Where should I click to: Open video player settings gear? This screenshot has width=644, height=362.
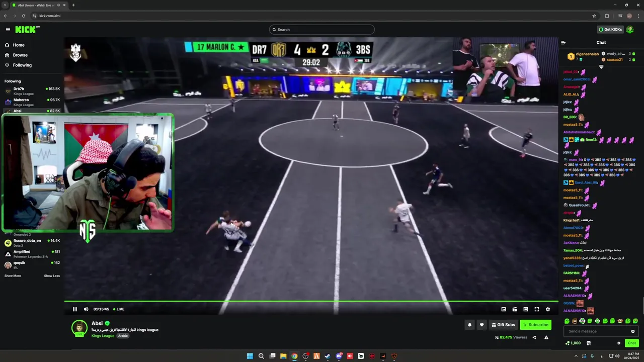[x=548, y=309]
